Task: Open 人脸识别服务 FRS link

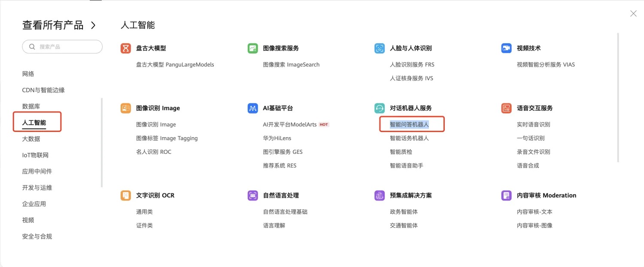Action: (412, 65)
